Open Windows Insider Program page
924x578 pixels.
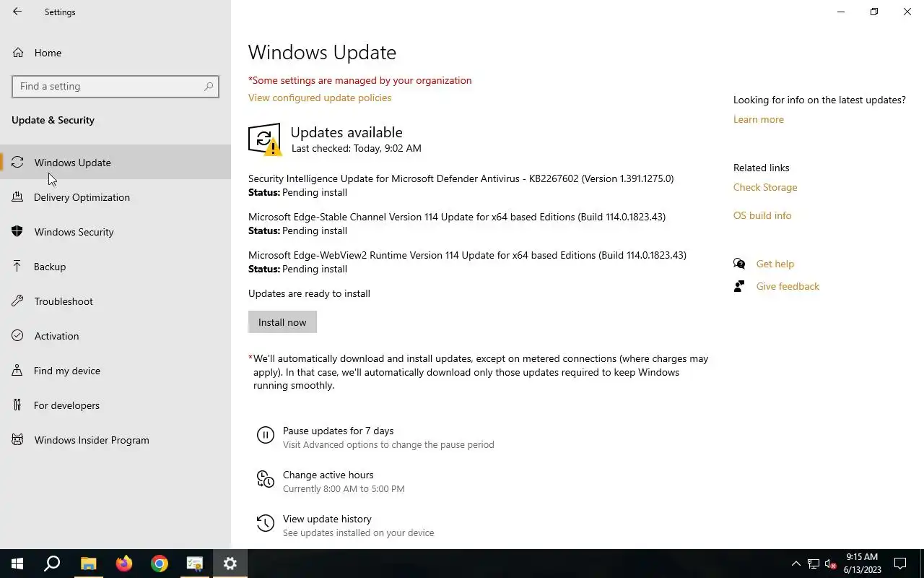tap(115, 440)
